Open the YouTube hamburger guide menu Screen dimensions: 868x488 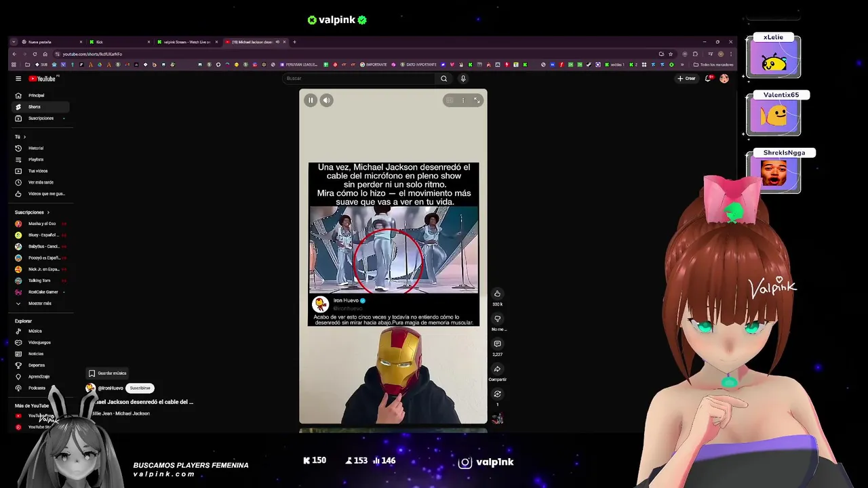tap(18, 79)
